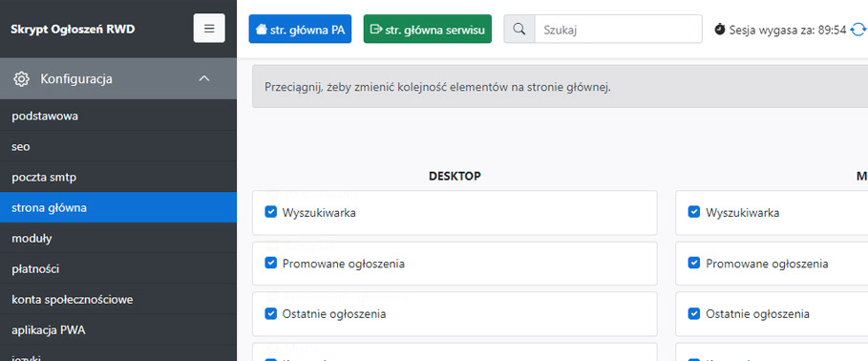Open moduły menu item

117,239
